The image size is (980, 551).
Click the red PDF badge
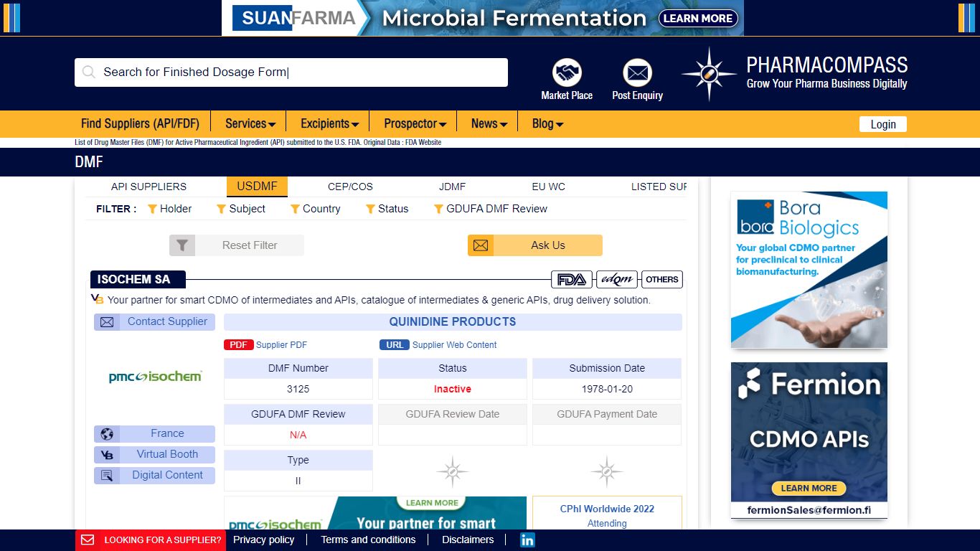click(238, 345)
